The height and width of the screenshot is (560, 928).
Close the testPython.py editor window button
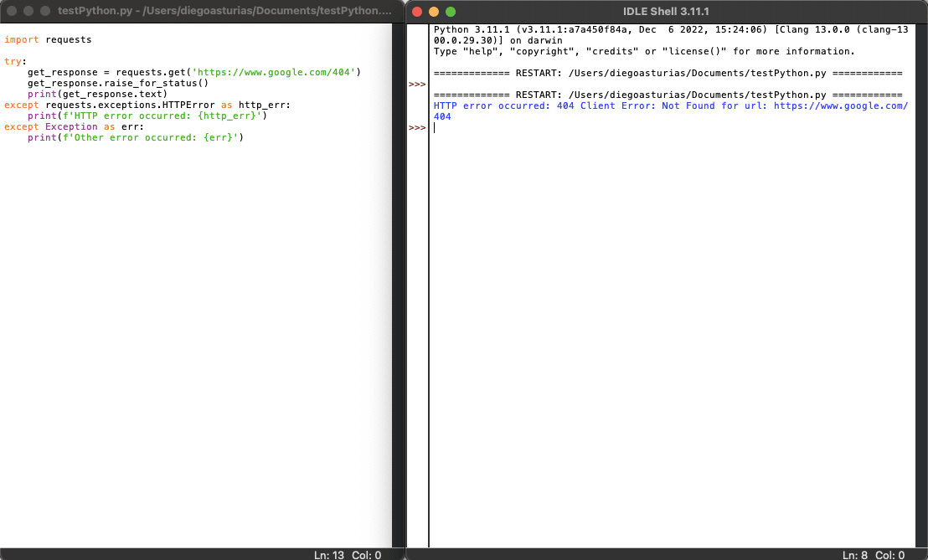click(x=11, y=11)
